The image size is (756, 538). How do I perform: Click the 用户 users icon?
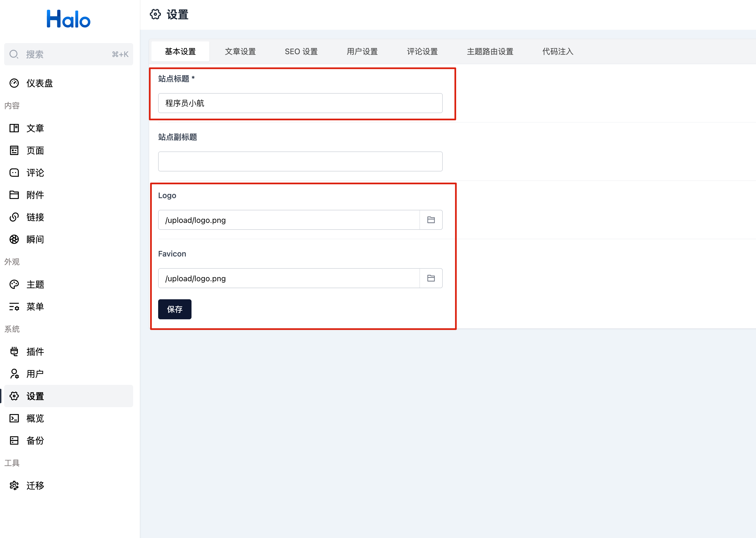point(14,374)
